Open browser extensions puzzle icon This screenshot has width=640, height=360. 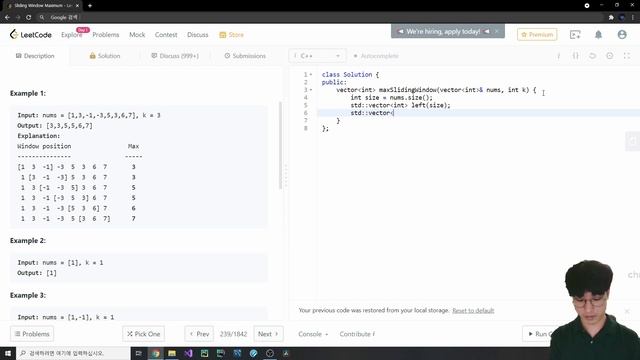click(611, 17)
